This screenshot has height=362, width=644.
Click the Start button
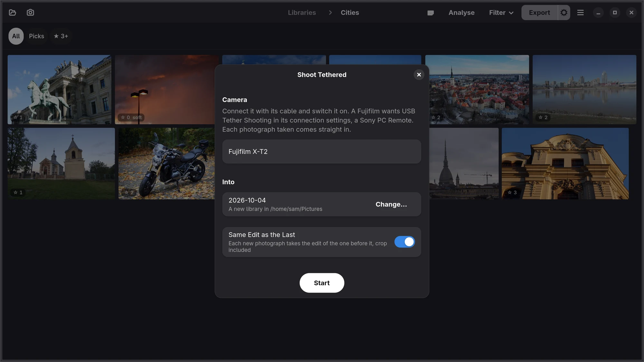coord(322,283)
